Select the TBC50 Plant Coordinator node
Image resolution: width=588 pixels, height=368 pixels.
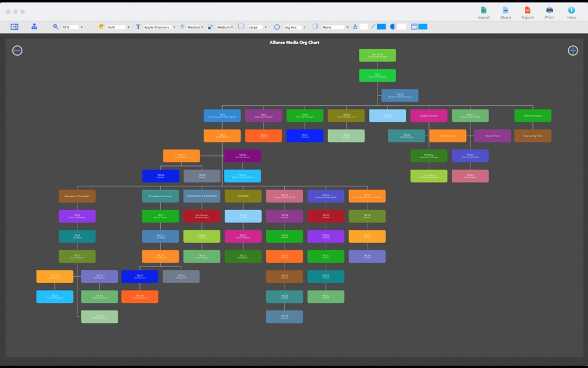(x=243, y=156)
